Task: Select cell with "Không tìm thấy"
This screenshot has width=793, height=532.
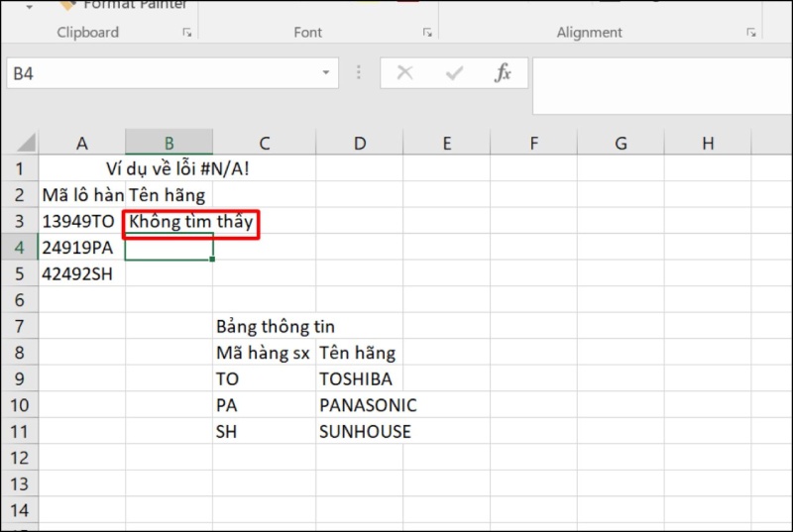Action: (170, 222)
